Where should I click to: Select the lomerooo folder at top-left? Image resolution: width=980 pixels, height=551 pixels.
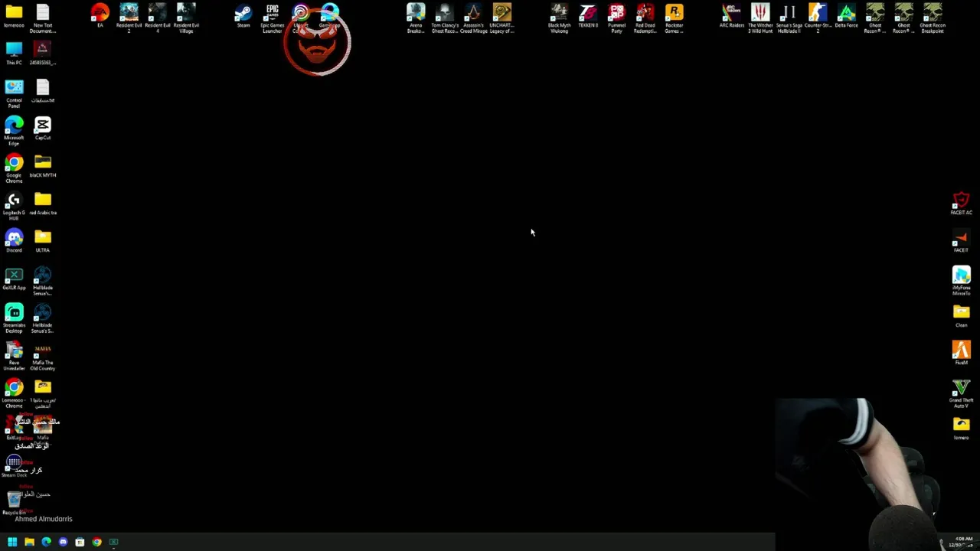tap(14, 15)
